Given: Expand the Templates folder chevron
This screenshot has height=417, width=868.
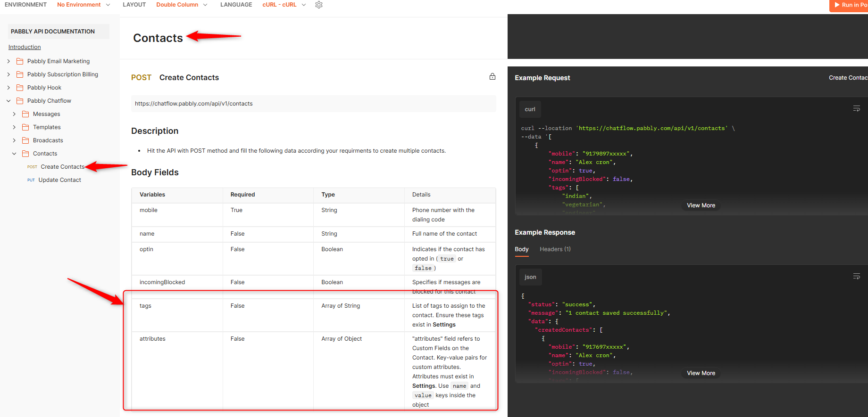Looking at the screenshot, I should (14, 127).
